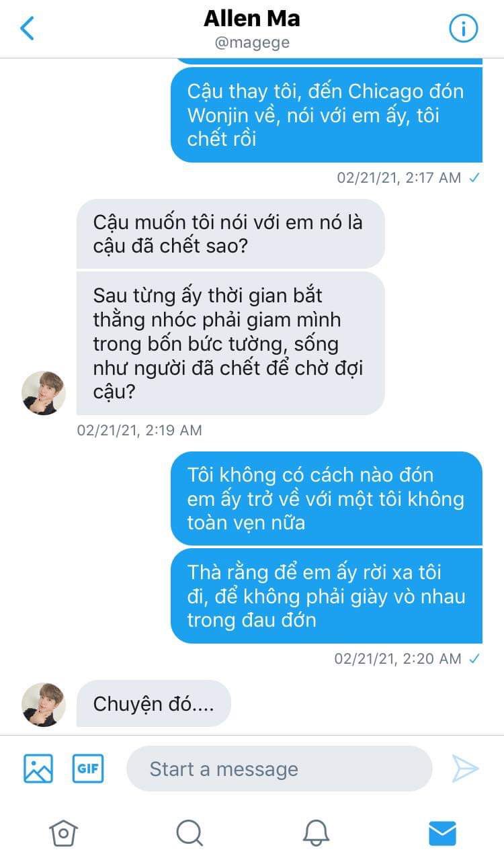This screenshot has height=868, width=504.
Task: Go to the Home tab
Action: click(63, 834)
